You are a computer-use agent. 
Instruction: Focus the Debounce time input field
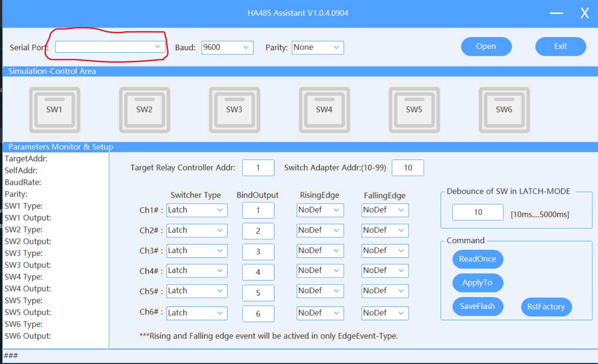(x=478, y=212)
